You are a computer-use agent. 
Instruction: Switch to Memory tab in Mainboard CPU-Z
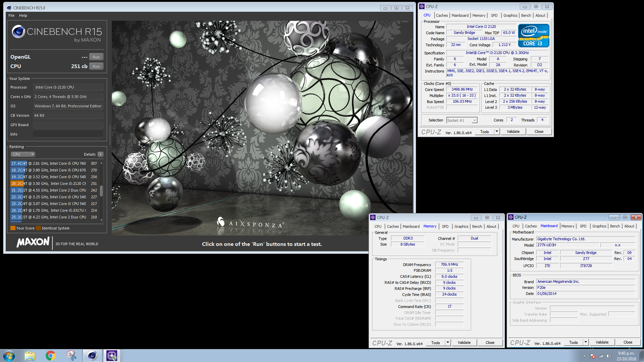(568, 226)
